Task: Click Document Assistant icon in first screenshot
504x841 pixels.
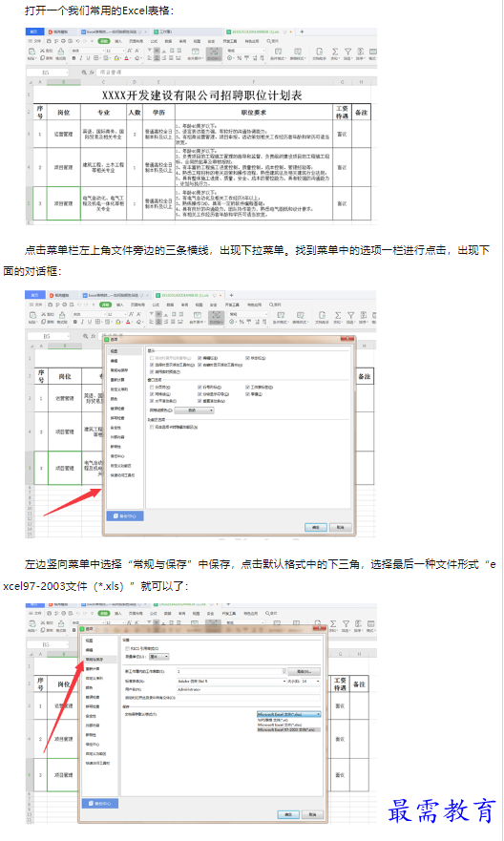Action: click(319, 51)
